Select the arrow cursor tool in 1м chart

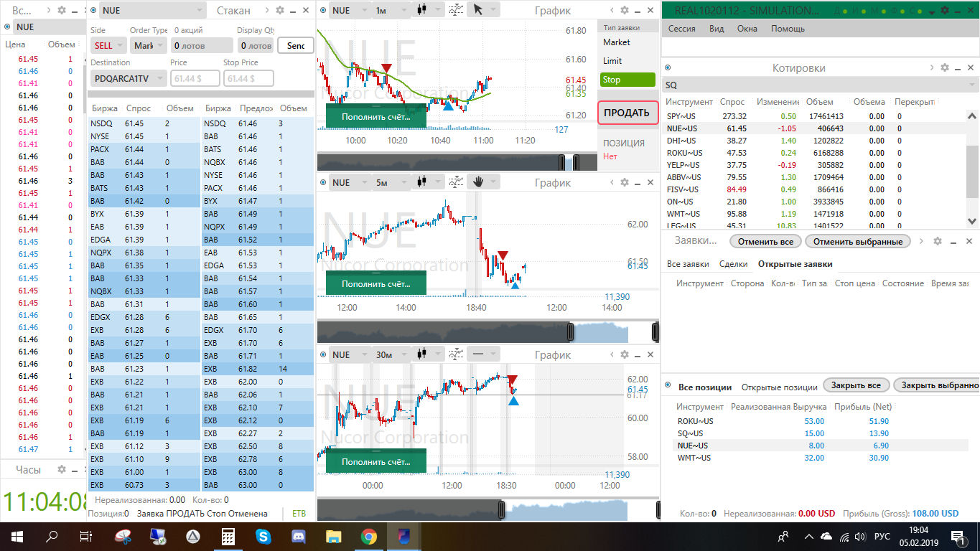tap(478, 10)
